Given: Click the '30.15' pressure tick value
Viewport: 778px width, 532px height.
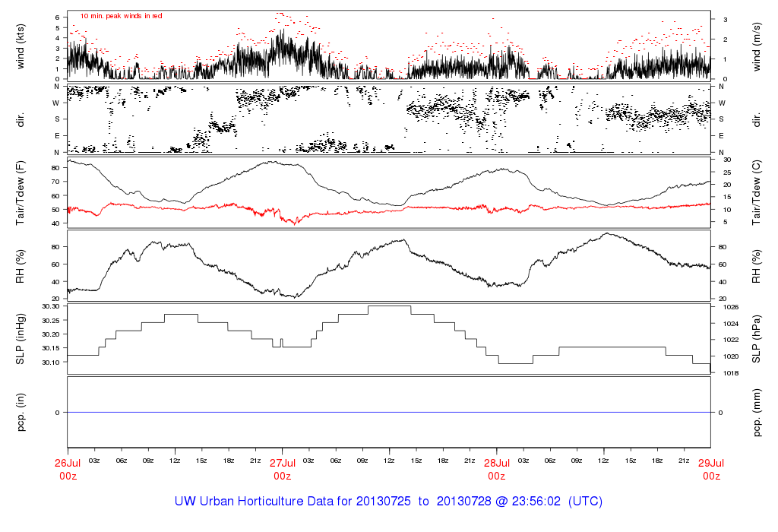Looking at the screenshot, I should 51,348.
